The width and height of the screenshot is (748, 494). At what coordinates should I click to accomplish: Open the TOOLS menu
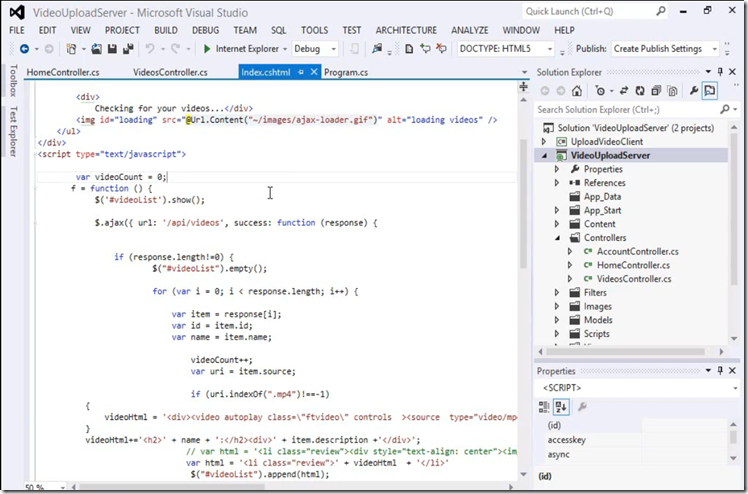pos(314,30)
